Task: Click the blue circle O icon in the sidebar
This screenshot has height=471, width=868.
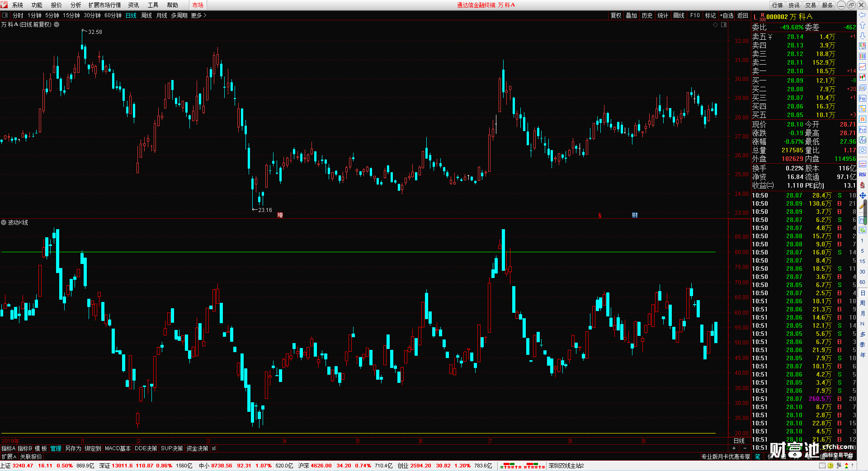Action: point(862,151)
